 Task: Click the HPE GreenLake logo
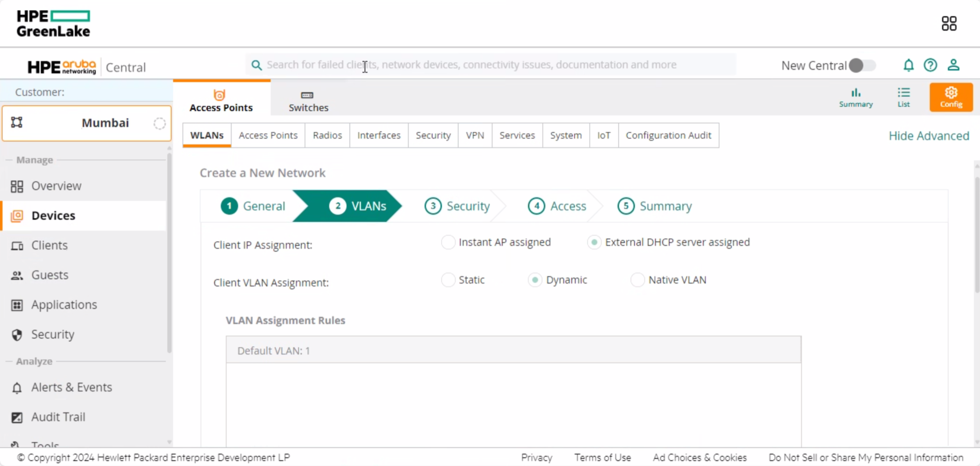pyautogui.click(x=54, y=23)
